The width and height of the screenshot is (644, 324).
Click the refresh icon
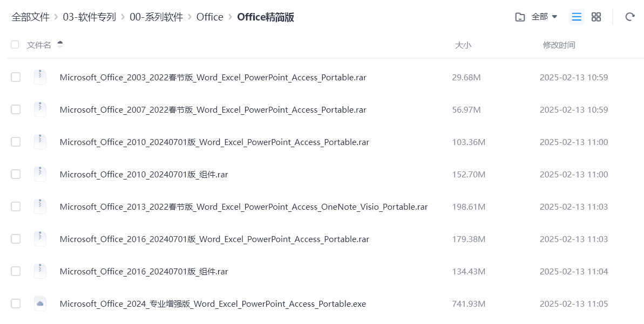(x=629, y=17)
